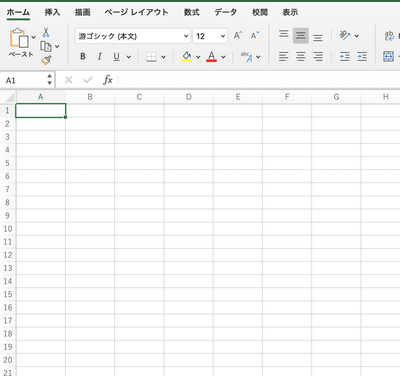Screen dimensions: 400x376
Task: Click the Paste (ペースト) clipboard icon
Action: (19, 38)
